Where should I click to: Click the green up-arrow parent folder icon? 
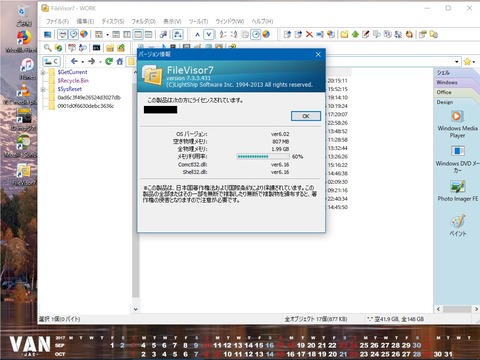(x=355, y=34)
